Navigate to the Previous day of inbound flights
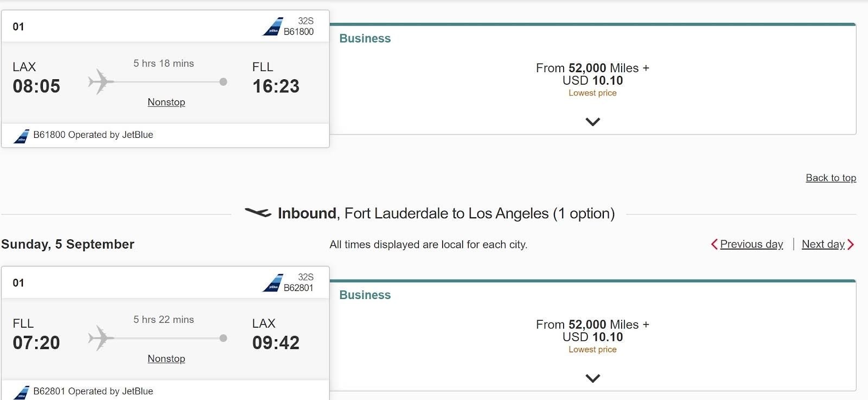Viewport: 868px width, 400px height. pos(751,244)
